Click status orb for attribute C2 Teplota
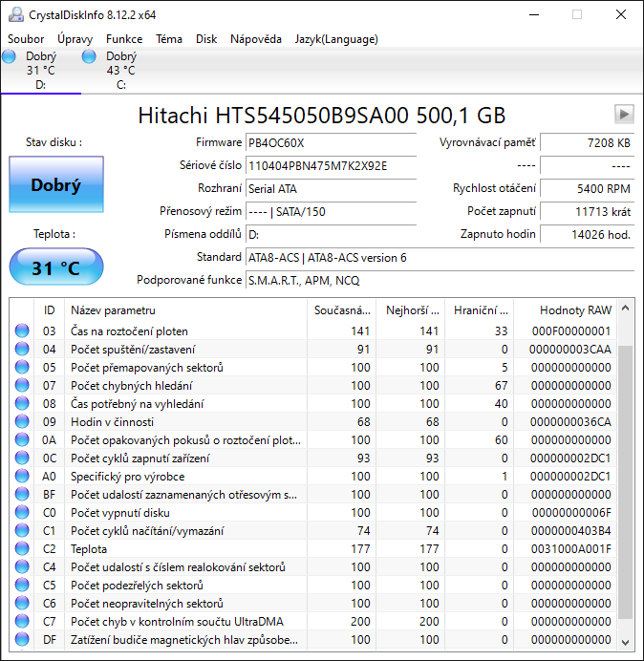644x661 pixels. pyautogui.click(x=22, y=549)
